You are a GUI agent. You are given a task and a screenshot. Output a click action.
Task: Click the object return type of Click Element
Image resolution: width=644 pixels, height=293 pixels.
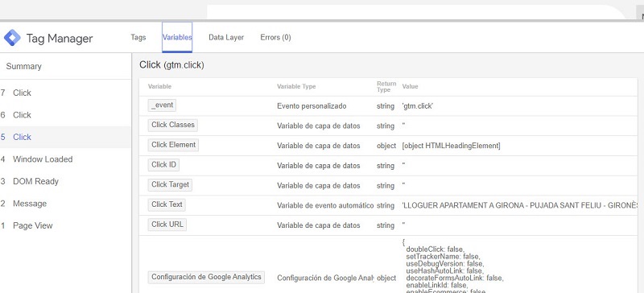point(386,146)
